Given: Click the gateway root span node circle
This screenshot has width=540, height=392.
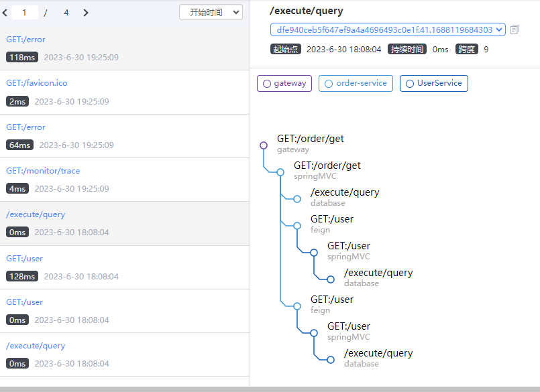Looking at the screenshot, I should pos(264,145).
